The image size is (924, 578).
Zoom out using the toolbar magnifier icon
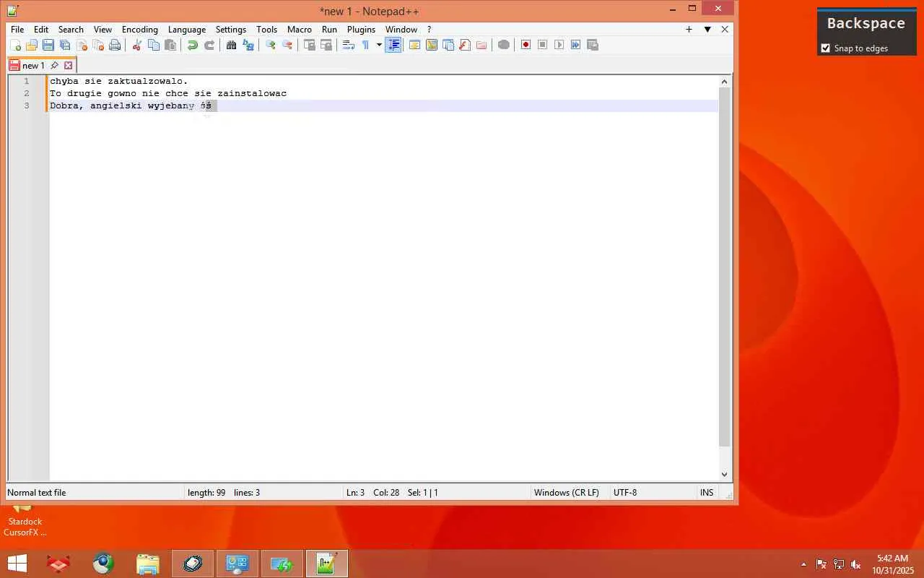click(287, 45)
